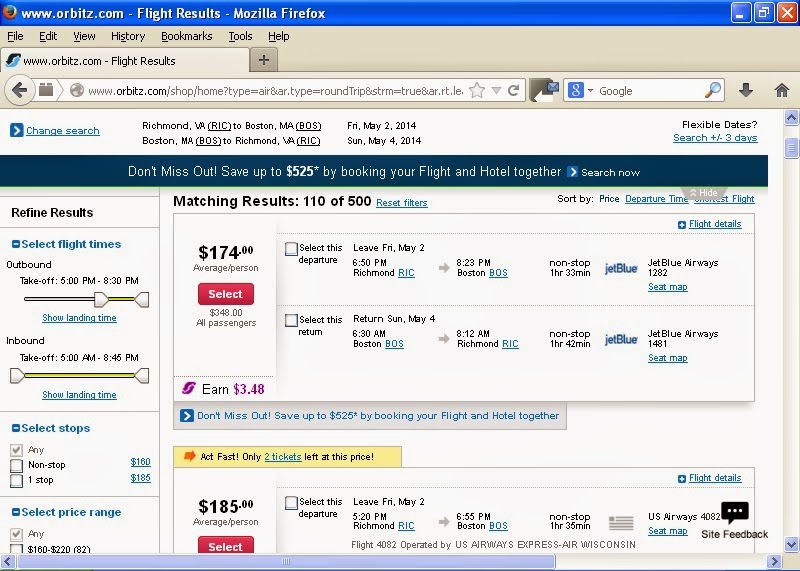
Task: Click the US Airways logo icon
Action: [x=621, y=523]
